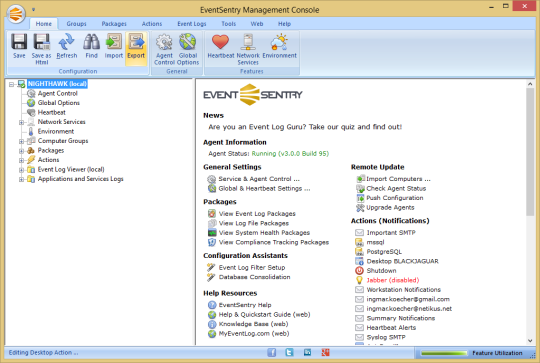540x363 pixels.
Task: Click the scrollbar up arrow
Action: tap(530, 84)
